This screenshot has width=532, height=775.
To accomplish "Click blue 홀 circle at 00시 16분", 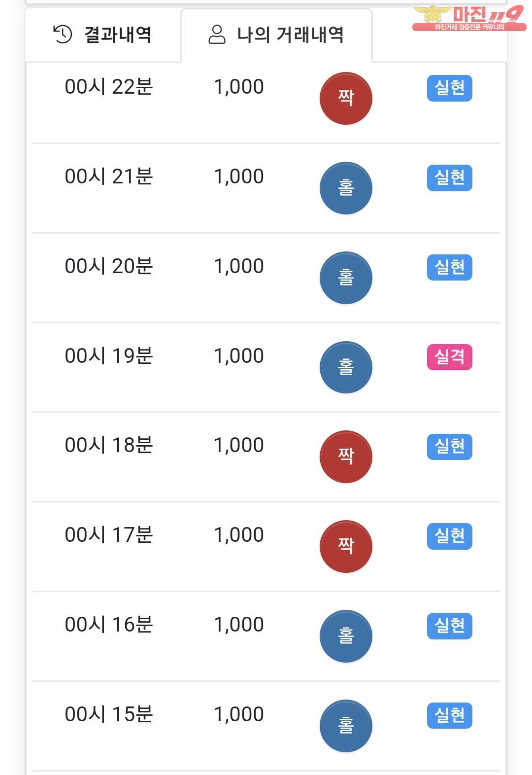I will (x=346, y=636).
